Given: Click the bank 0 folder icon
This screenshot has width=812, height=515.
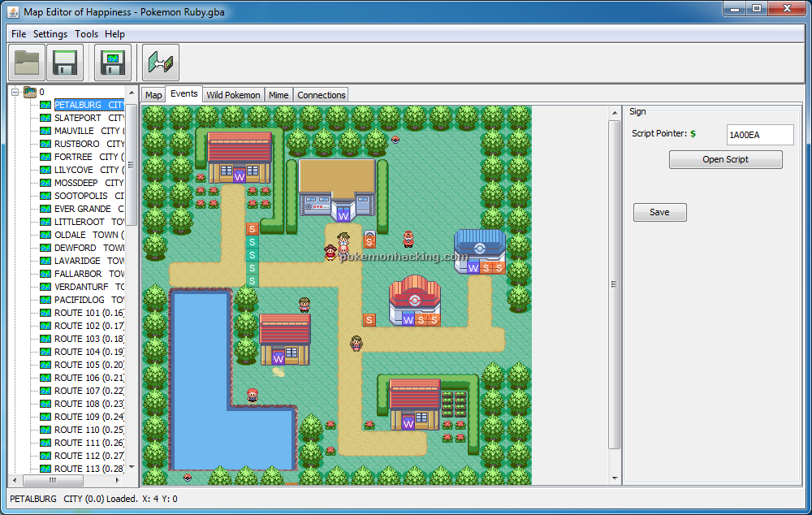Looking at the screenshot, I should click(x=30, y=93).
